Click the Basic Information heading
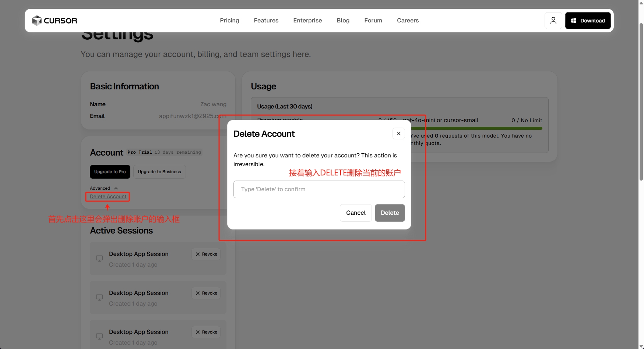The width and height of the screenshot is (644, 349). 124,86
